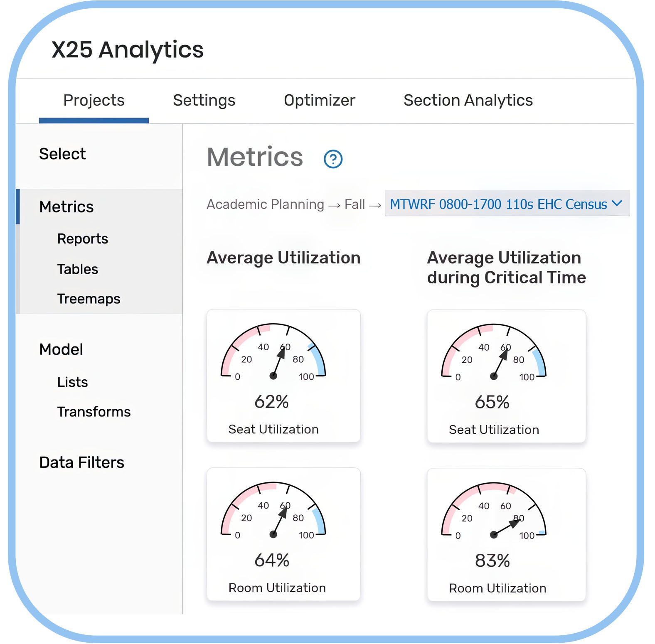The image size is (655, 644).
Task: Click the Metrics help question-mark icon
Action: click(333, 159)
